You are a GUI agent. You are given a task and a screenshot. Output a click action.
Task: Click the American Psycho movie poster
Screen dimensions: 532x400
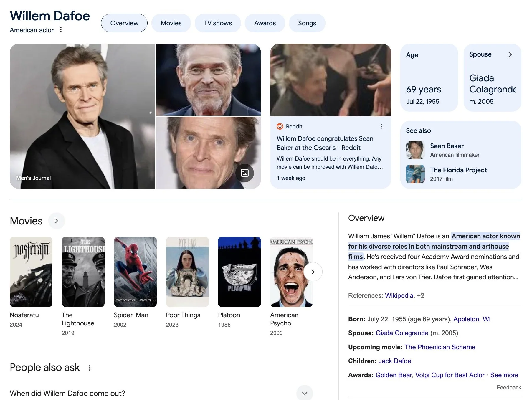point(291,272)
